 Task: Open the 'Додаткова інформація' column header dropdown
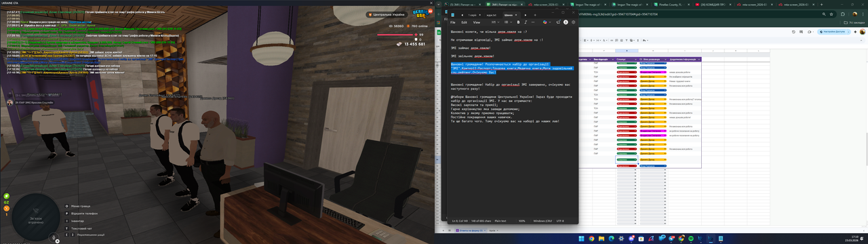(698, 60)
